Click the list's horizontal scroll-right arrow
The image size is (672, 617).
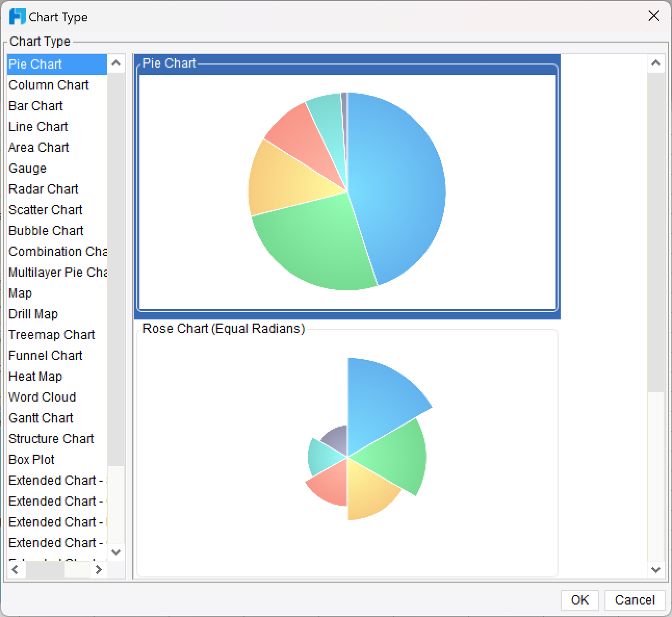[98, 570]
